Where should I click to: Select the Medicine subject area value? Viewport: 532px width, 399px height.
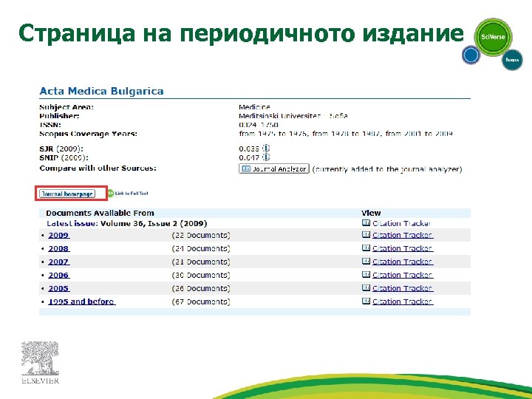click(x=254, y=107)
